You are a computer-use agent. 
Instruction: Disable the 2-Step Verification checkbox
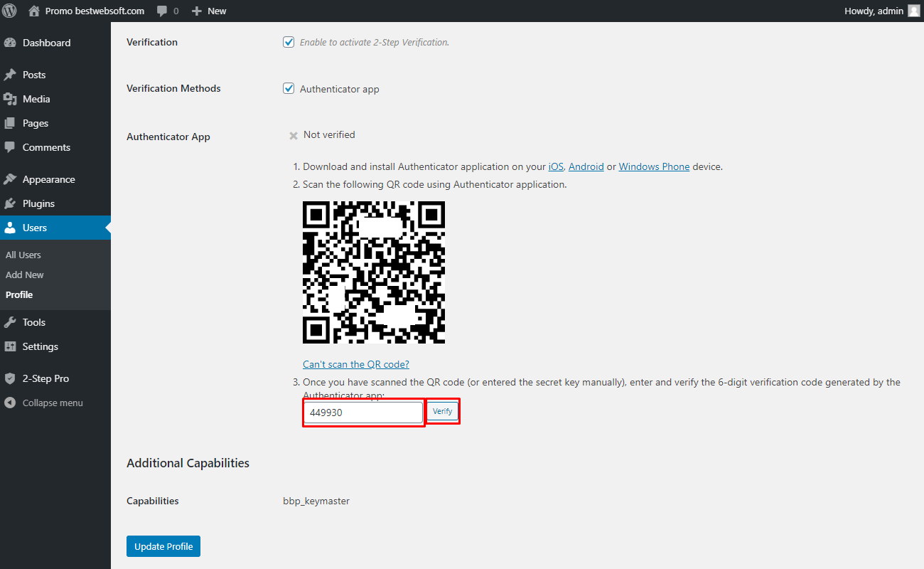pyautogui.click(x=289, y=42)
